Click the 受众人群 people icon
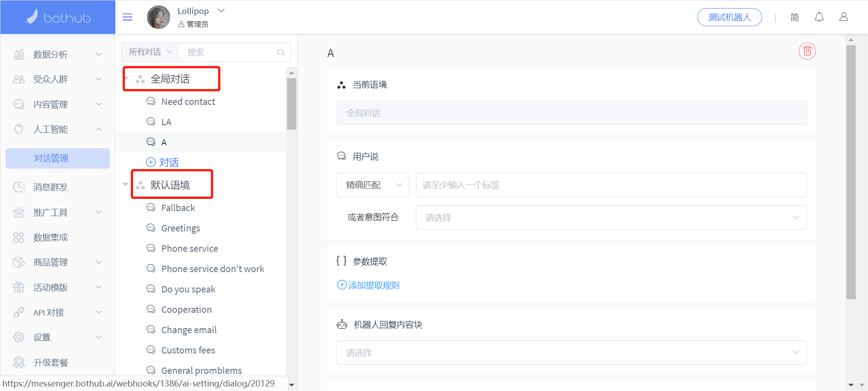The image size is (868, 391). (x=19, y=80)
